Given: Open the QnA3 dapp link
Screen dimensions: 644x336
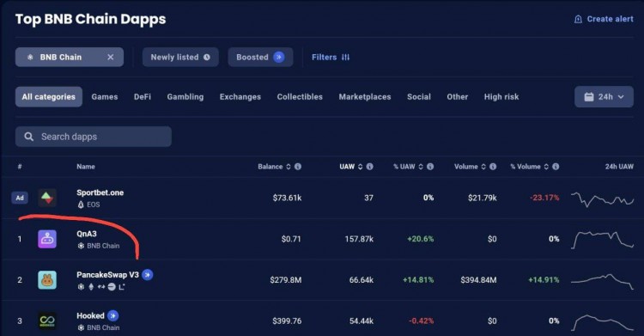Looking at the screenshot, I should pos(87,234).
